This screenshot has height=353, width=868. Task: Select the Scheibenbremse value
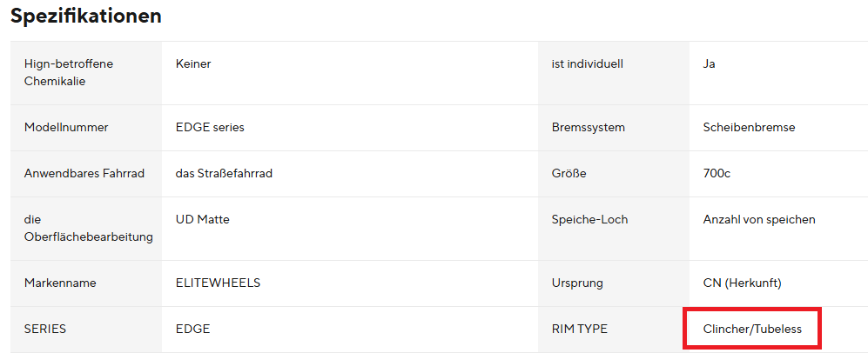pos(749,128)
